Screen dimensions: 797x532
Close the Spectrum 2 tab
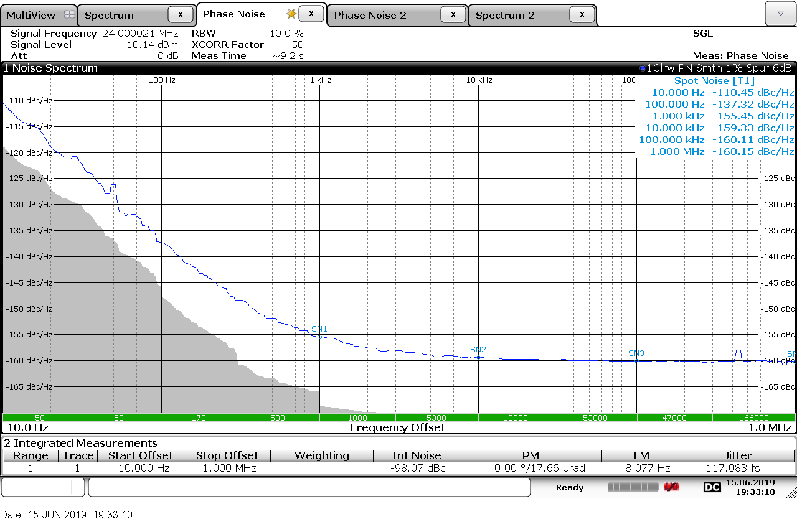[x=582, y=14]
